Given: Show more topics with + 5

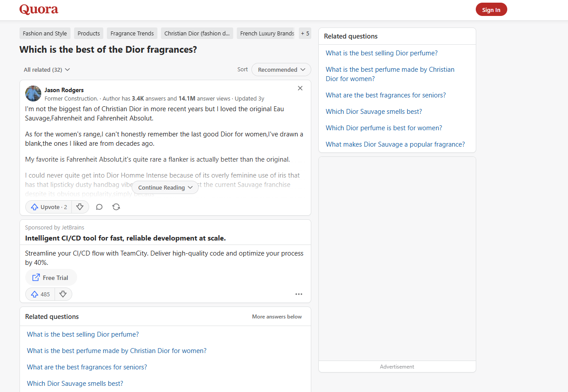Looking at the screenshot, I should coord(305,33).
